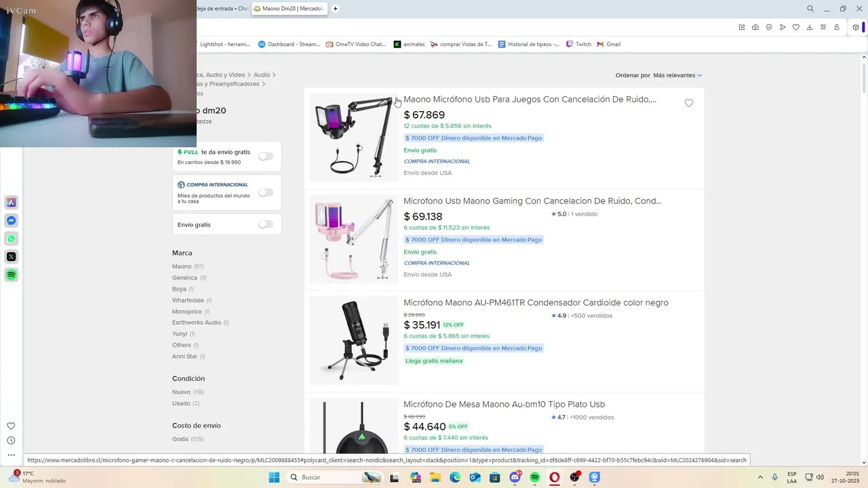Toggle the Envío gratis filter switch
The height and width of the screenshot is (488, 868).
point(266,224)
